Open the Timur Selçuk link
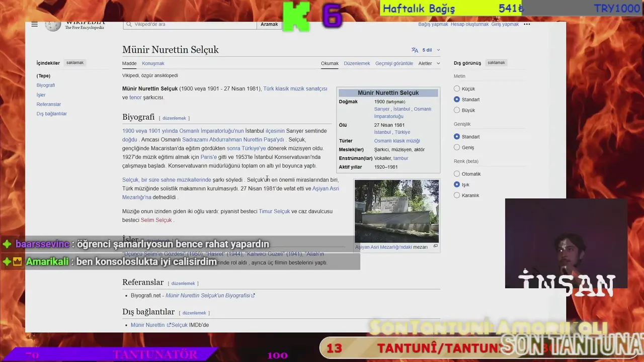Viewport: 644px width, 362px height. [x=274, y=211]
